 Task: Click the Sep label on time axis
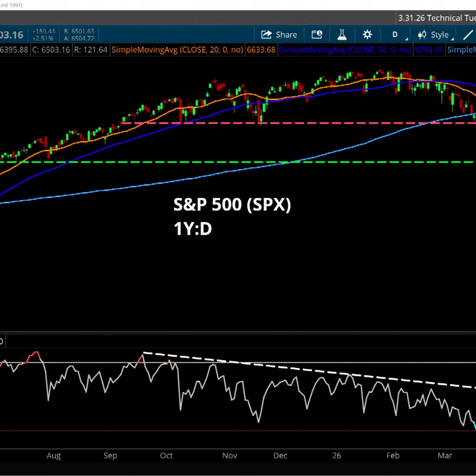(x=110, y=456)
